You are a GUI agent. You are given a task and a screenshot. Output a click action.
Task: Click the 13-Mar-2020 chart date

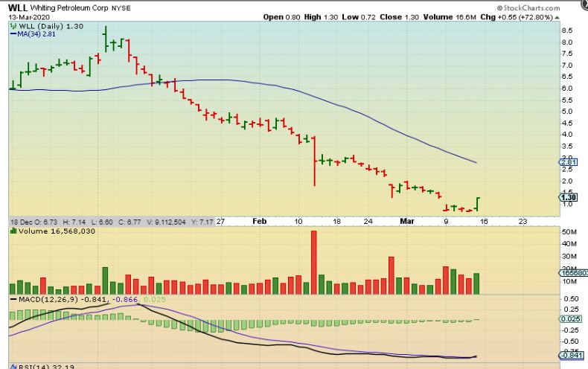coord(29,17)
